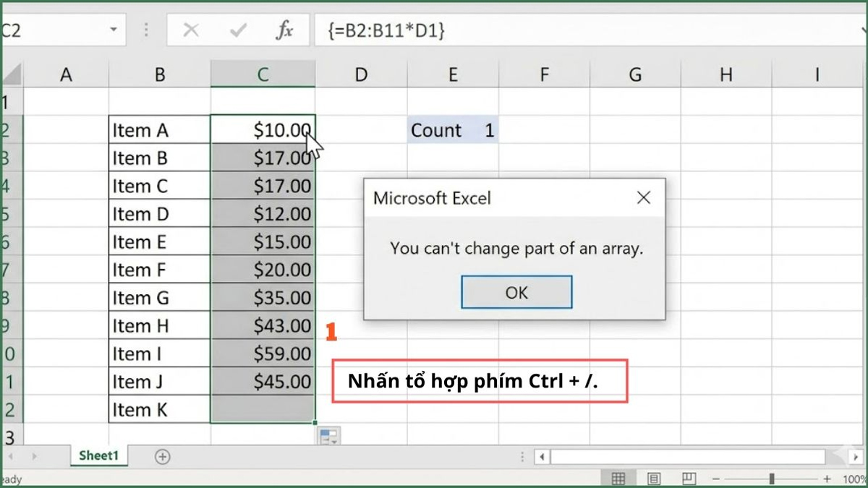
Task: Click the Item J cell
Action: coord(160,382)
